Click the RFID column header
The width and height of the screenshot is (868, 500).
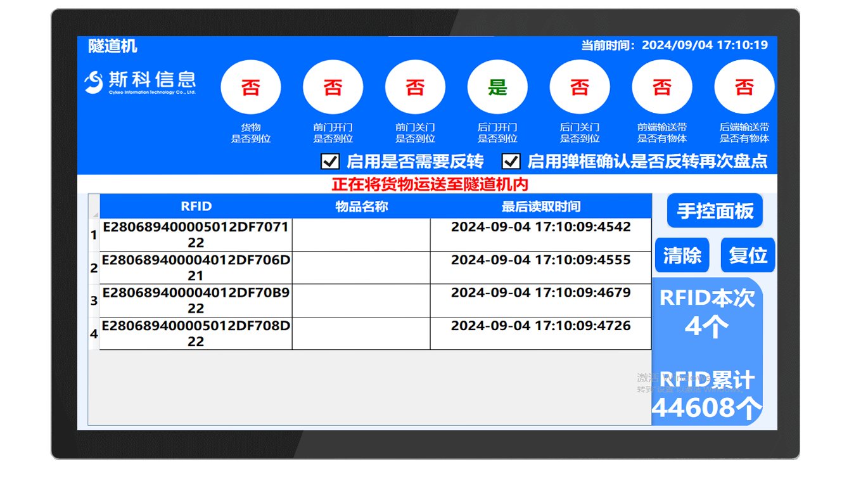click(x=196, y=205)
